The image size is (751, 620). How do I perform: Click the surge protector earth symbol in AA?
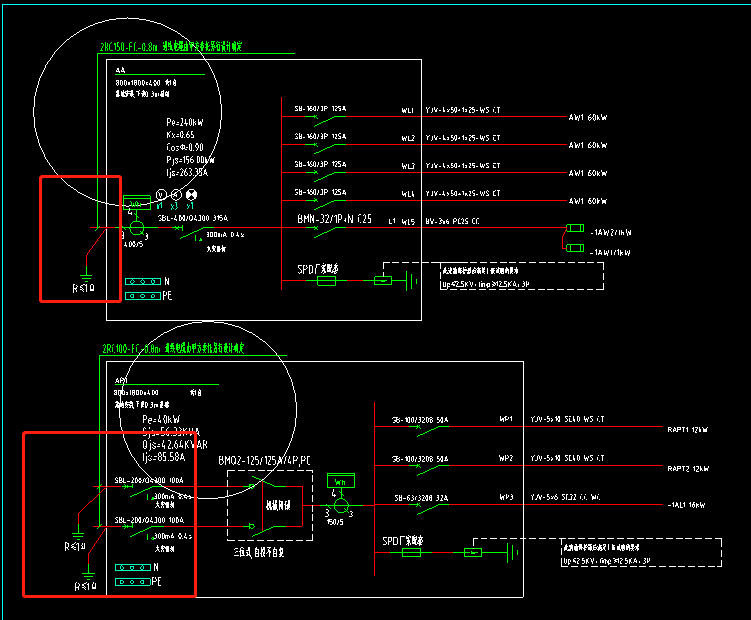tap(411, 281)
